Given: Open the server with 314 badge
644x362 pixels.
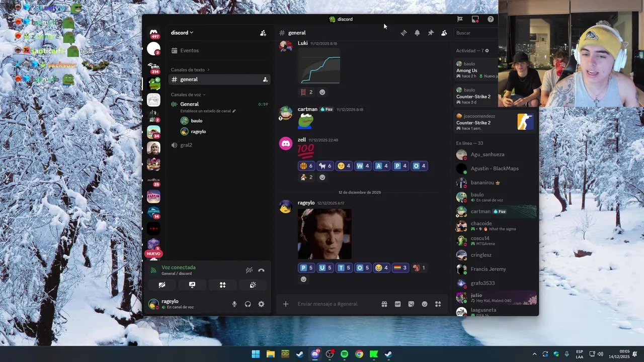Looking at the screenshot, I should pyautogui.click(x=153, y=67).
